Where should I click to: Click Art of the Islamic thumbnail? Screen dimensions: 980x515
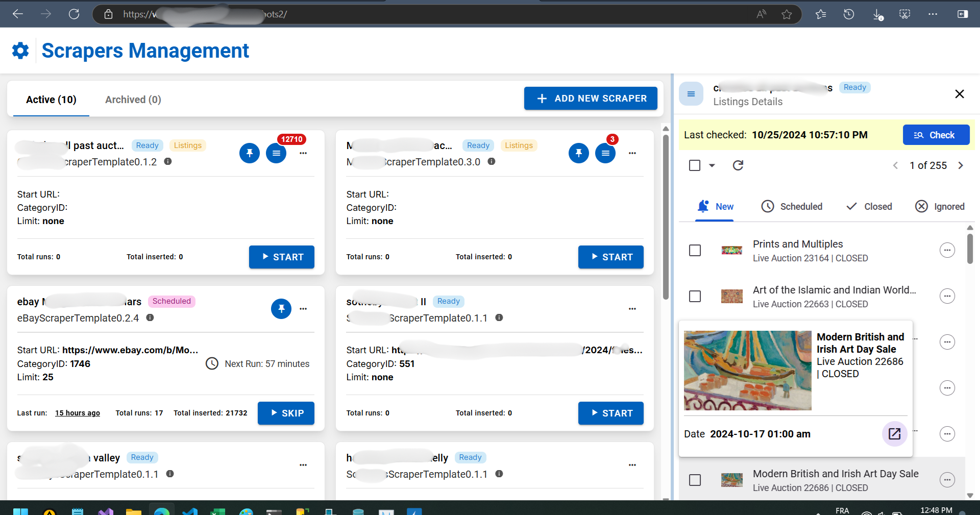(x=732, y=296)
